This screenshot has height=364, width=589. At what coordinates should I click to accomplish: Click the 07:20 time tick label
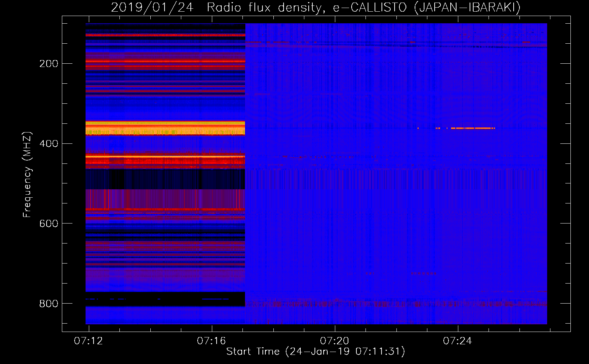335,341
